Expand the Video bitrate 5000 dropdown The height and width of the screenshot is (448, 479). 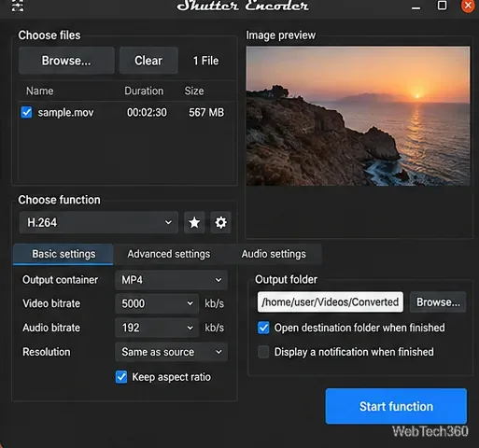pos(157,303)
